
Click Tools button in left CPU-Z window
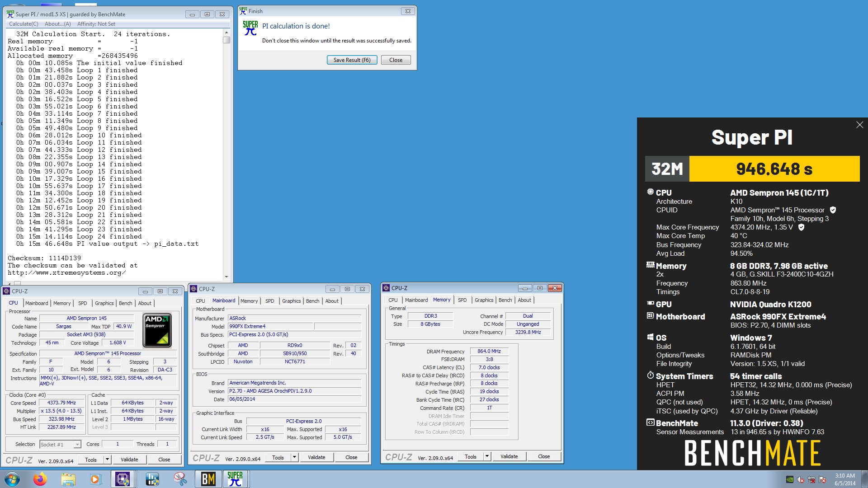[91, 460]
